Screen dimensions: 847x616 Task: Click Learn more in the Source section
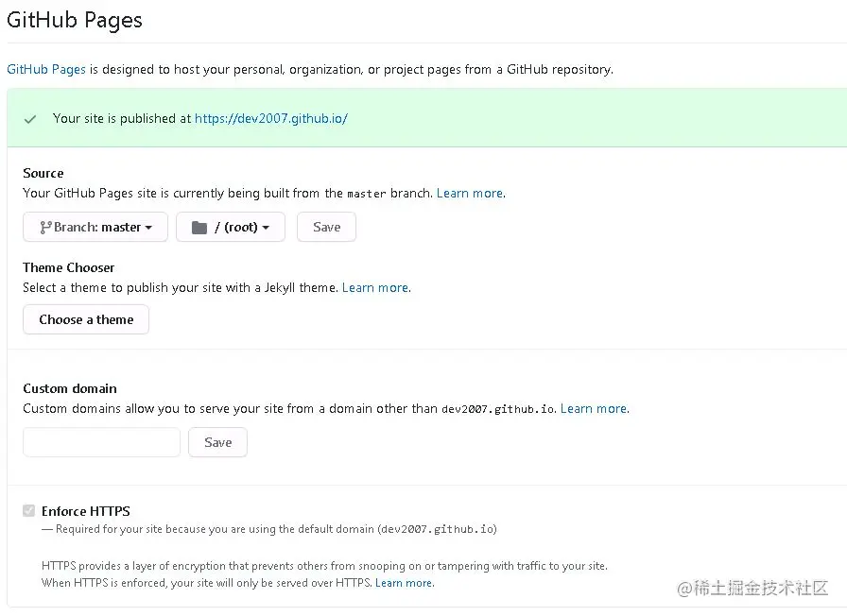tap(469, 193)
